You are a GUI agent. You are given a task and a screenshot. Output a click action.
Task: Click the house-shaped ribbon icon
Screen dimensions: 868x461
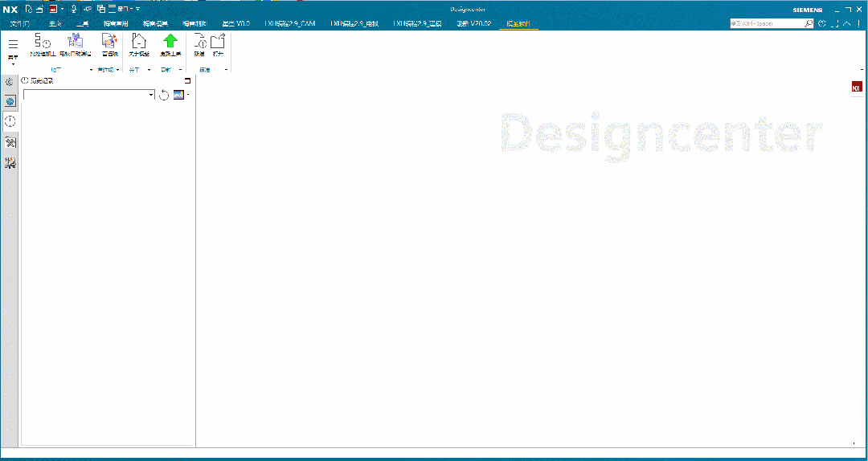coord(139,46)
